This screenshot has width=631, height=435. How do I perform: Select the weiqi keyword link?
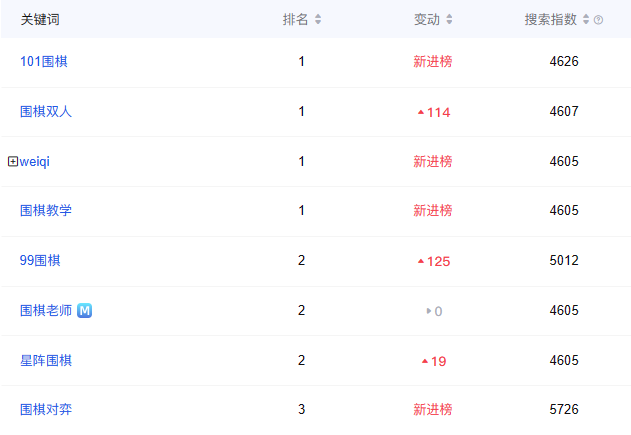pyautogui.click(x=35, y=161)
